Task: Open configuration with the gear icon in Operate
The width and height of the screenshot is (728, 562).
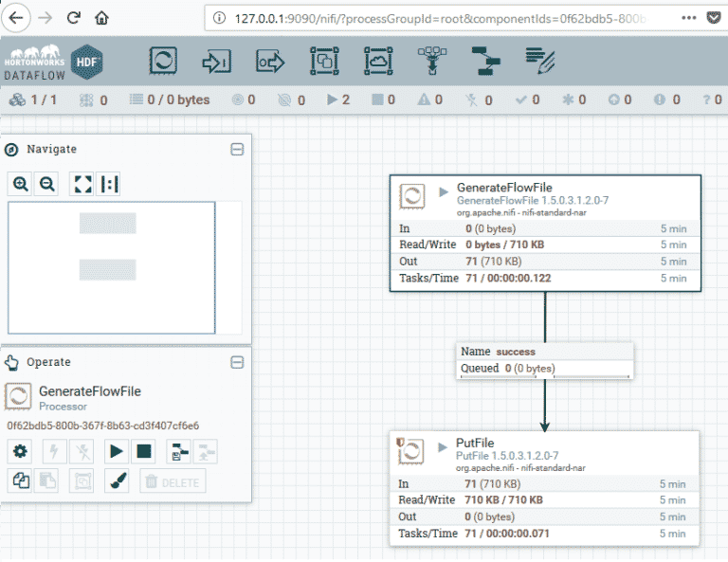Action: pyautogui.click(x=20, y=451)
